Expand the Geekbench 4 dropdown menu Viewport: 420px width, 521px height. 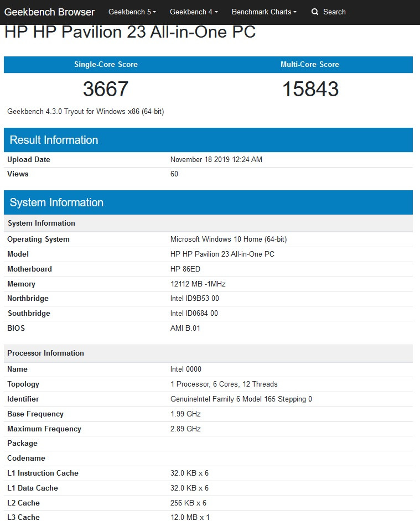coord(194,12)
